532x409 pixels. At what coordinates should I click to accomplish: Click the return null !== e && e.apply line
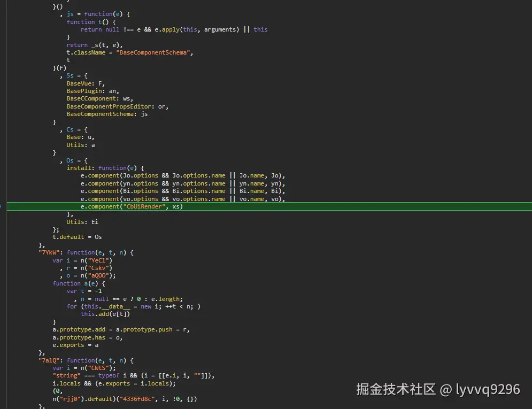tap(174, 30)
